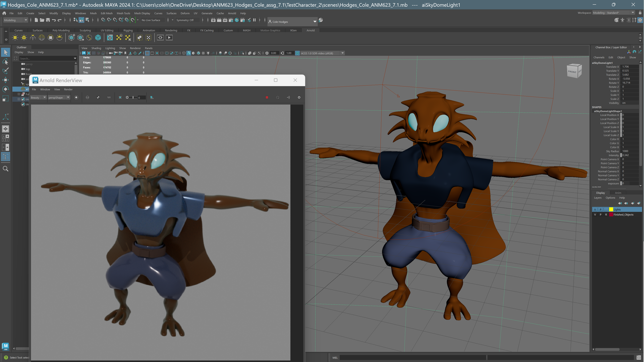Activate the Rotate tool in toolbox

point(5,89)
